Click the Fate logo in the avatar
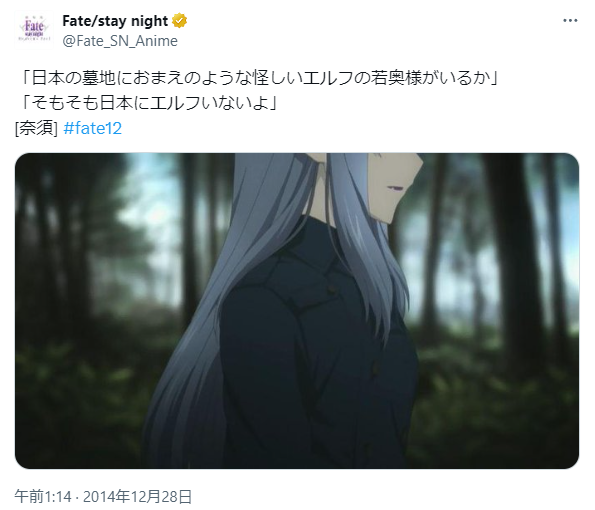Image resolution: width=595 pixels, height=510 pixels. [34, 27]
